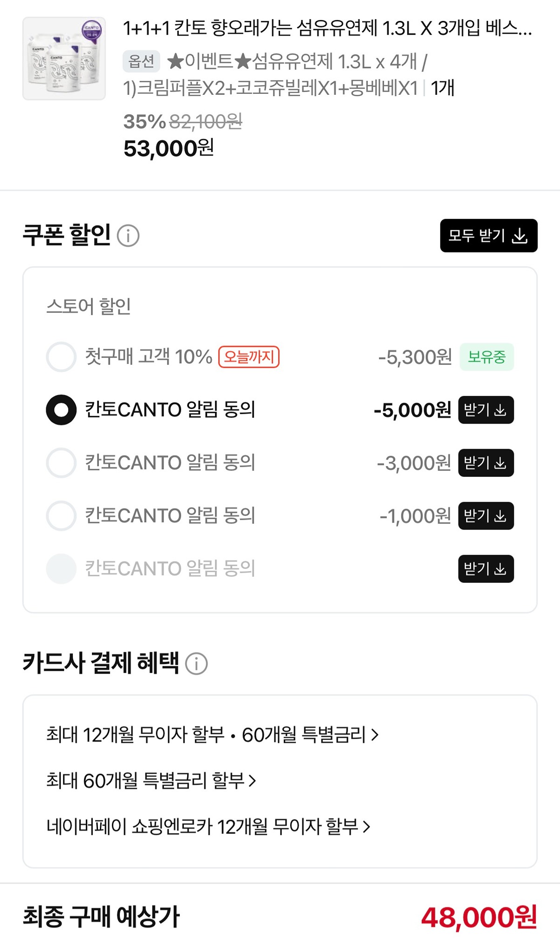Select the 첫구매 고객 10% coupon radio
Image resolution: width=560 pixels, height=940 pixels.
tap(61, 357)
